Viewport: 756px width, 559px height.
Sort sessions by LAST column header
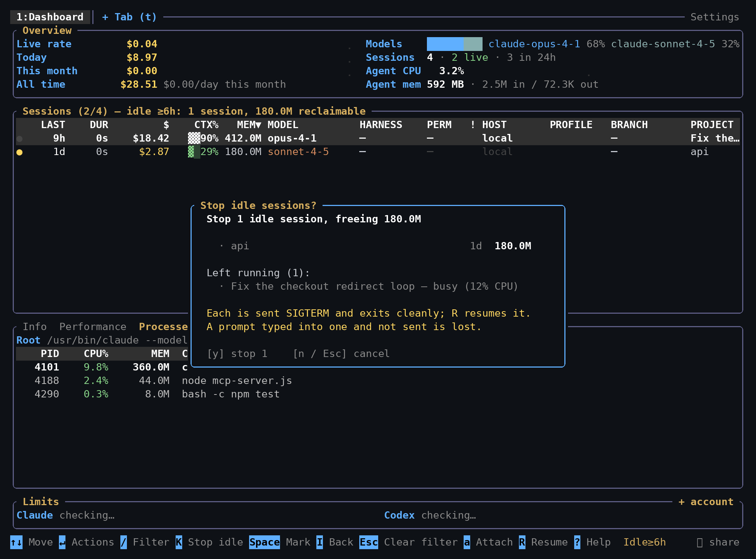[53, 124]
